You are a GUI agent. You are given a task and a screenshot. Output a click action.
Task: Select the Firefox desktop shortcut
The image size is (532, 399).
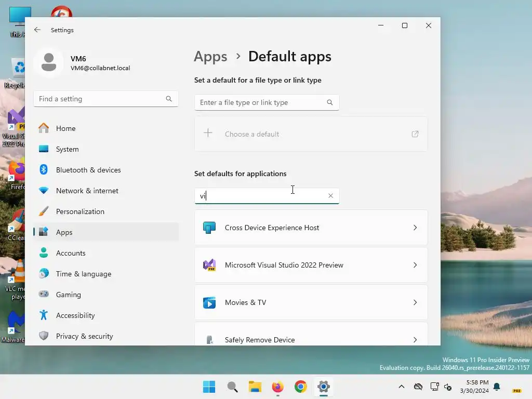[17, 175]
